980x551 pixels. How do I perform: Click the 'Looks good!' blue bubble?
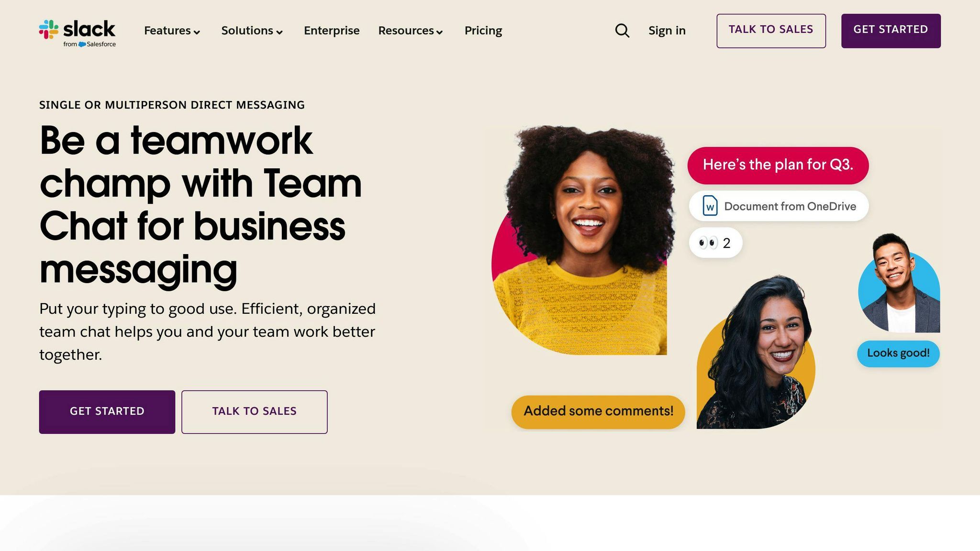pos(898,353)
